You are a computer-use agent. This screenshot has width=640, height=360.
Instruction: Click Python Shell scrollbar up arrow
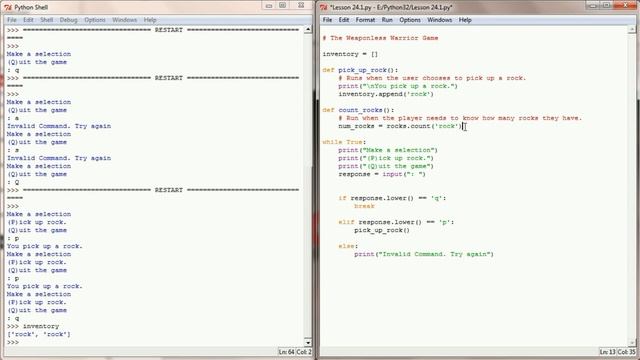308,29
